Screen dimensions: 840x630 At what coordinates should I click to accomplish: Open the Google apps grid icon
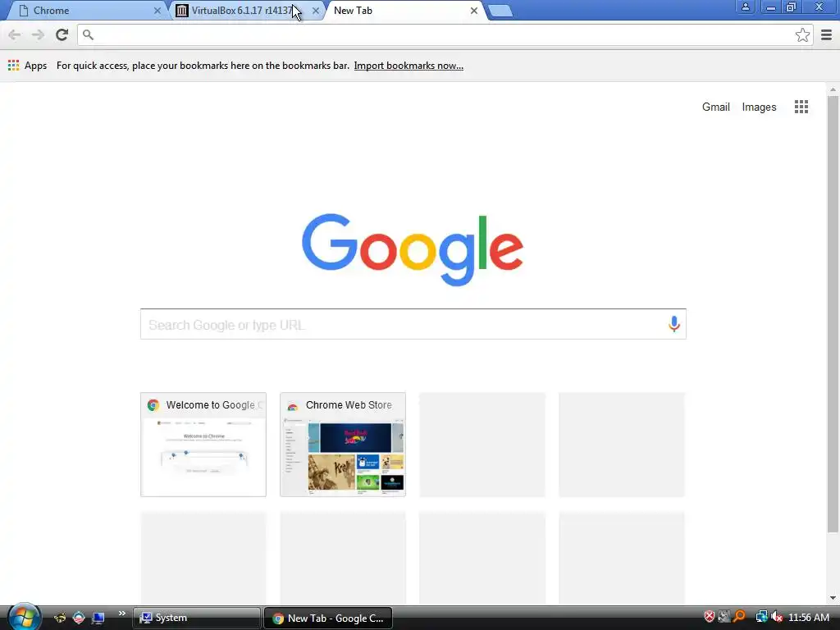[x=801, y=107]
